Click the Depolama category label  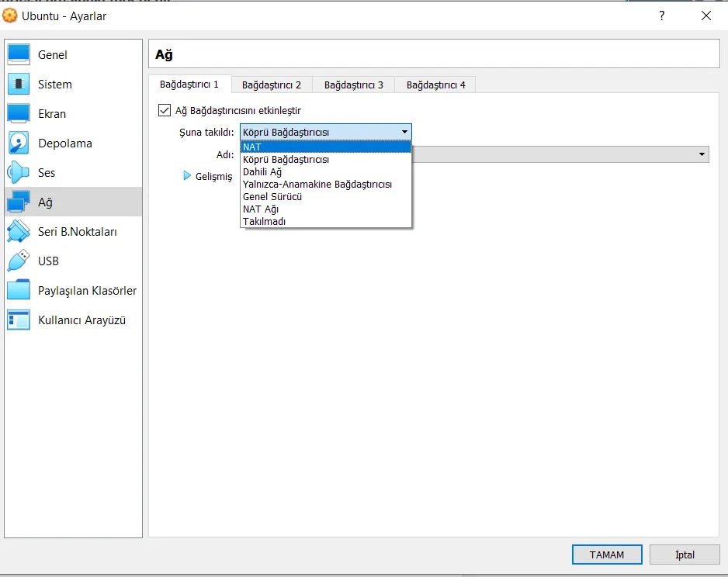(x=65, y=143)
